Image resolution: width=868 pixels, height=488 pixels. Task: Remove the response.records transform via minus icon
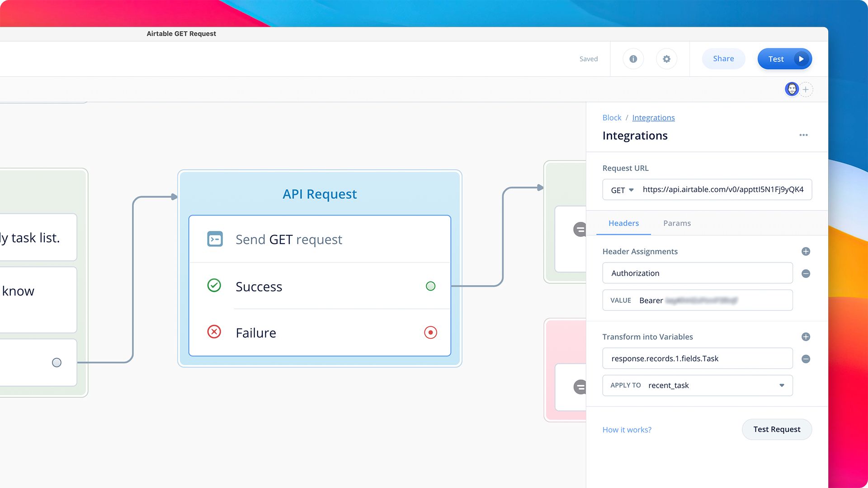click(806, 359)
